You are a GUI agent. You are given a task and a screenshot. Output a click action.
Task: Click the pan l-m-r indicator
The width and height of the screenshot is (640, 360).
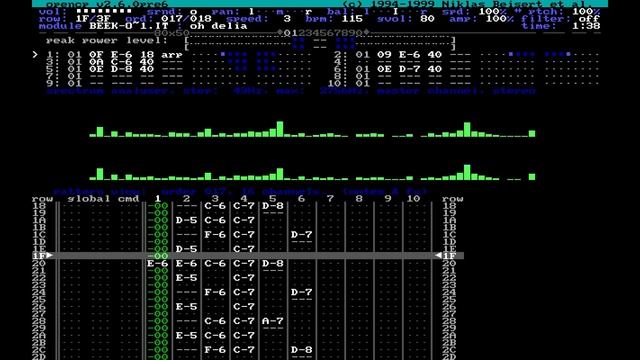click(x=280, y=11)
